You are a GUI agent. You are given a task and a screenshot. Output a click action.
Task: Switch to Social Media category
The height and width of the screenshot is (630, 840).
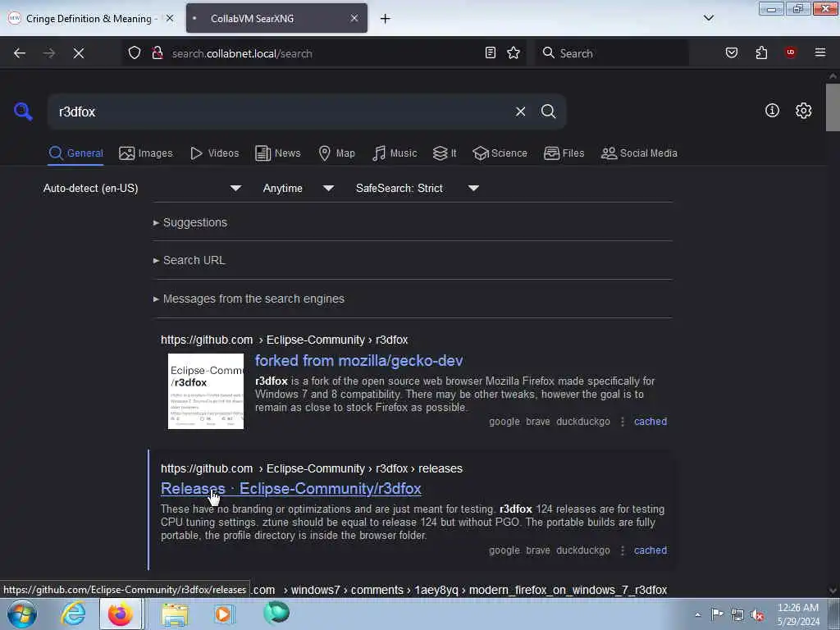(639, 153)
